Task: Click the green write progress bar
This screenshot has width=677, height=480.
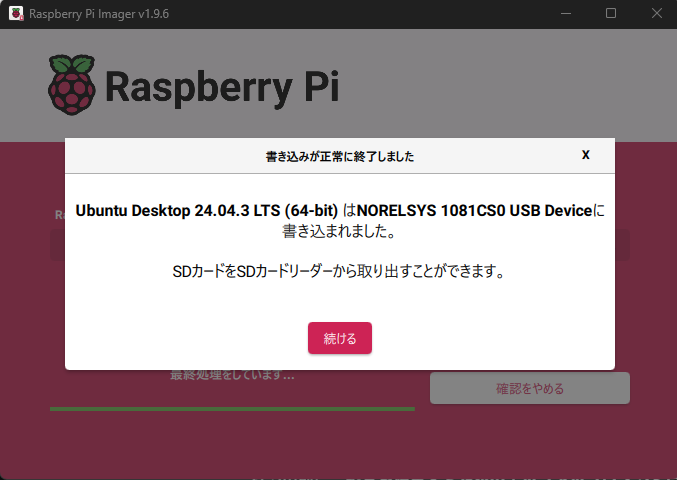Action: click(x=232, y=408)
